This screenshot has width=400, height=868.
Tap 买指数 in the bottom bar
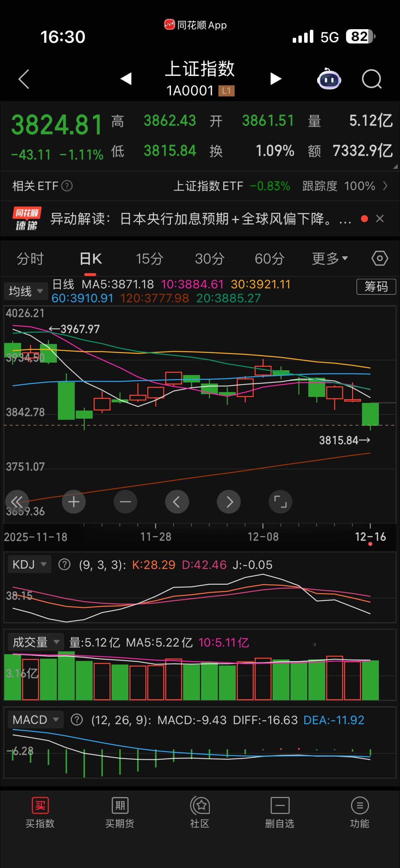[x=40, y=813]
